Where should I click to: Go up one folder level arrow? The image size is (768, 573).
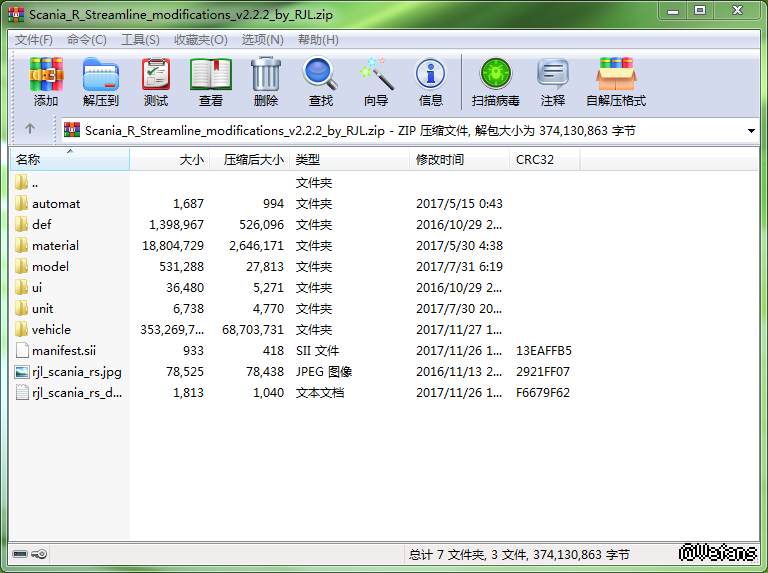point(30,129)
